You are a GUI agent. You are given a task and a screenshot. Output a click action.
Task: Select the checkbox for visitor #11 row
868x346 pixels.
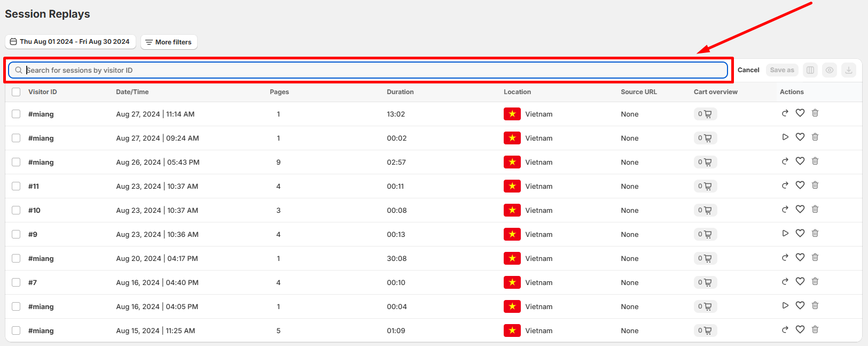click(x=16, y=186)
